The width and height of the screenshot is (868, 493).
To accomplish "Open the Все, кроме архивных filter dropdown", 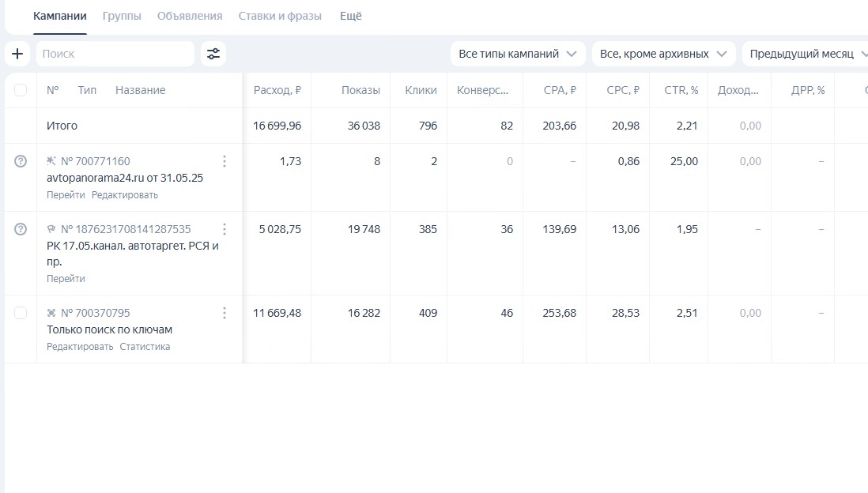I will pyautogui.click(x=663, y=54).
